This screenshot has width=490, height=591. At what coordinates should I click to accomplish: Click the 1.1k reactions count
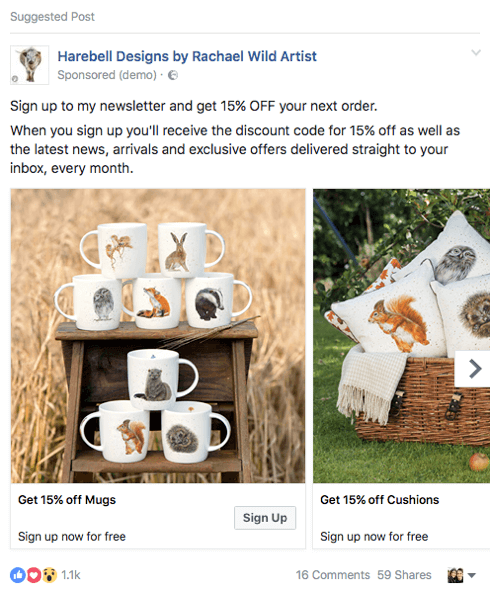click(x=71, y=575)
